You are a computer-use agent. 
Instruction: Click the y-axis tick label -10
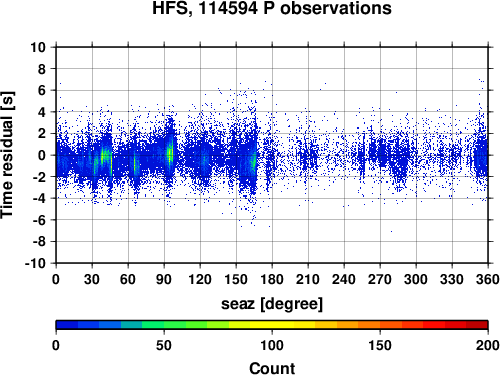(35, 263)
